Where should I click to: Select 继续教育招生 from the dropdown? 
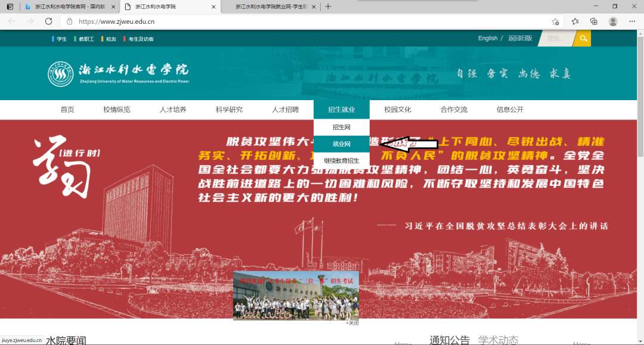coord(341,161)
